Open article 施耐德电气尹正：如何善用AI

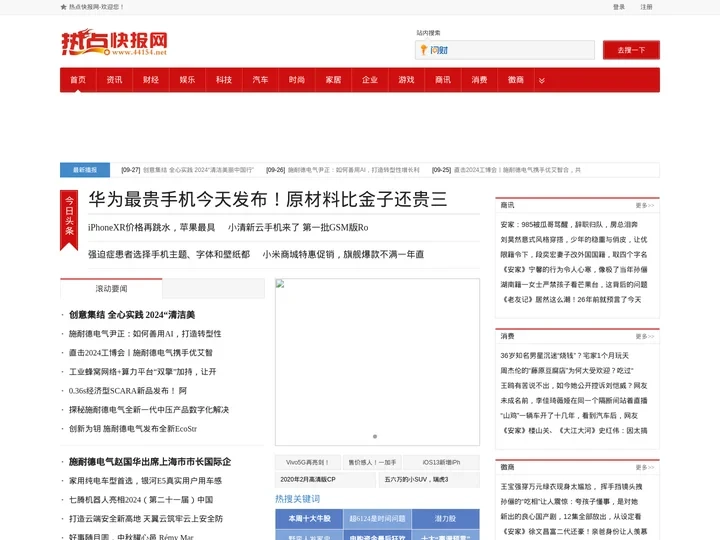point(145,334)
